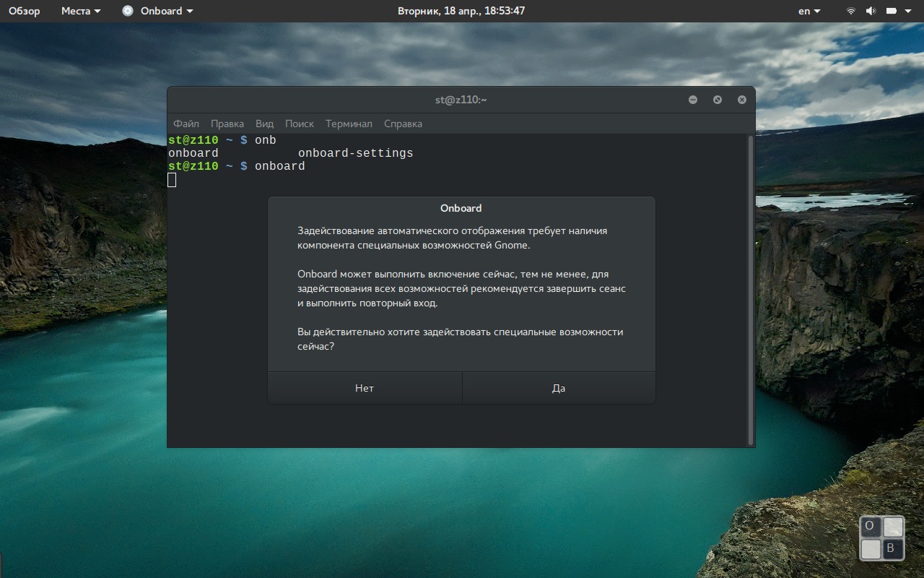Open the clock and calendar panel
Screen dimensions: 924x578
click(x=461, y=11)
